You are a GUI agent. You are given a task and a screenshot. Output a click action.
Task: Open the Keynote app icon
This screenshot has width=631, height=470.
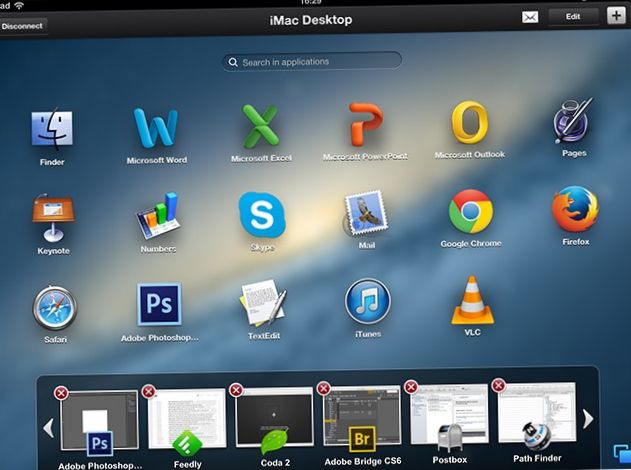pos(53,217)
